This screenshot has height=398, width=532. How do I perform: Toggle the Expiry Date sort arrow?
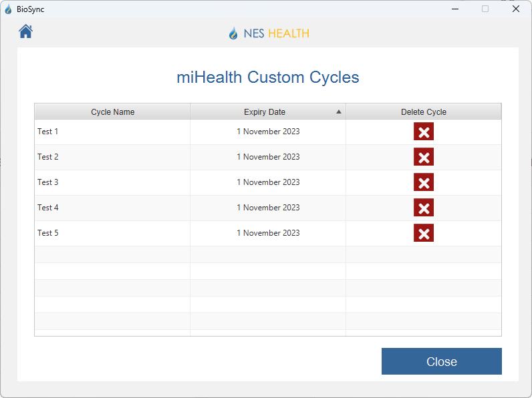coord(339,112)
